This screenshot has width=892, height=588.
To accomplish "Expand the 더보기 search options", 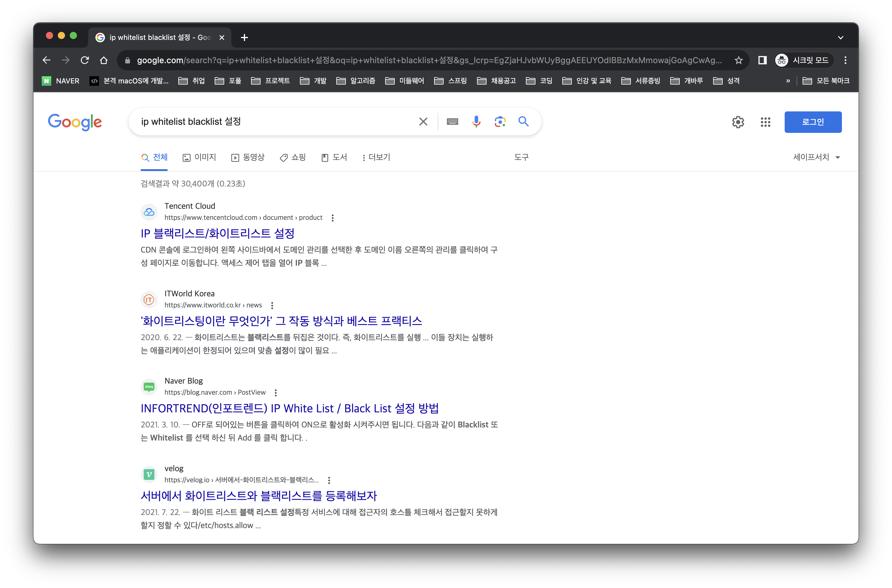I will coord(376,157).
